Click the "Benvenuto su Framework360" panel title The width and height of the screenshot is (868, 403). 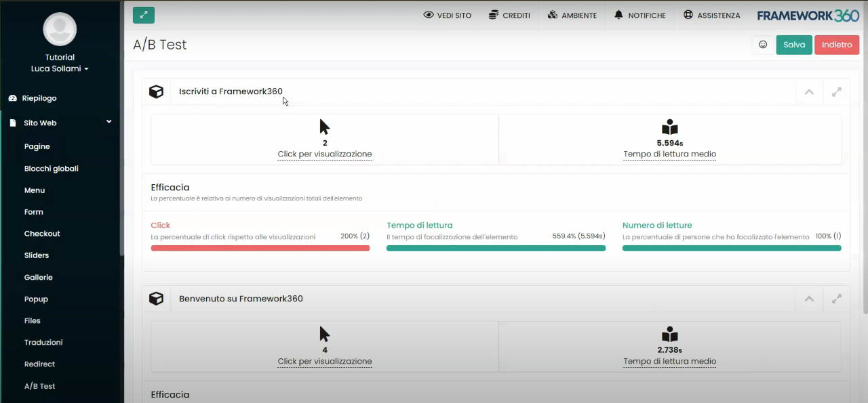241,299
